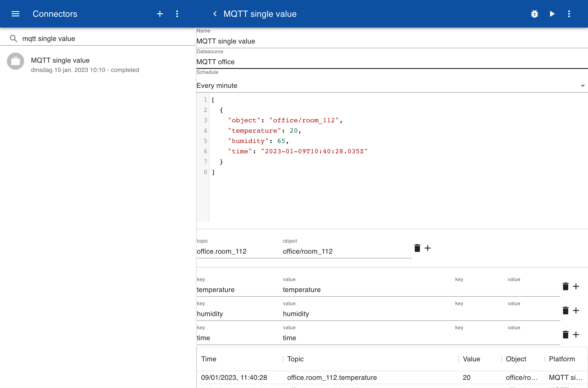Open MQTT single value overflow menu
Image resolution: width=588 pixels, height=388 pixels.
tap(569, 14)
